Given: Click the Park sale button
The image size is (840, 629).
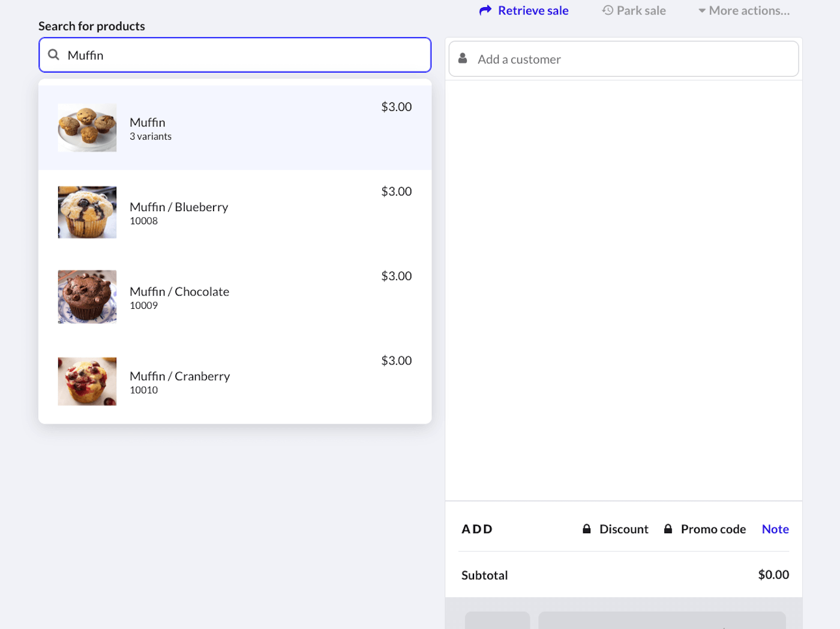Looking at the screenshot, I should [641, 11].
